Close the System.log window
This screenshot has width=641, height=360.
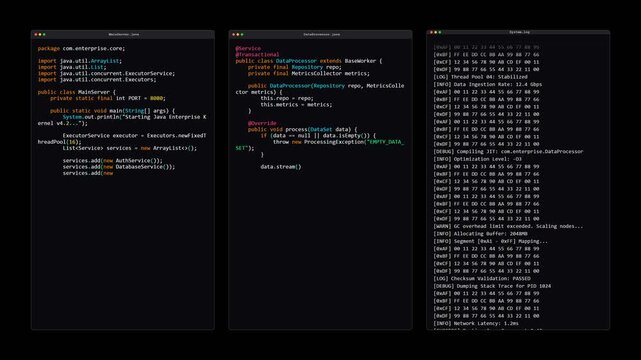pyautogui.click(x=431, y=32)
